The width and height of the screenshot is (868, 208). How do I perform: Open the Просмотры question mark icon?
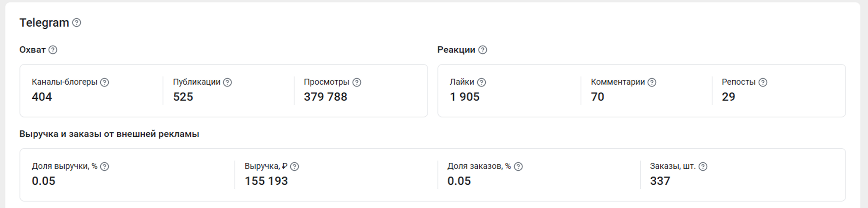(357, 82)
